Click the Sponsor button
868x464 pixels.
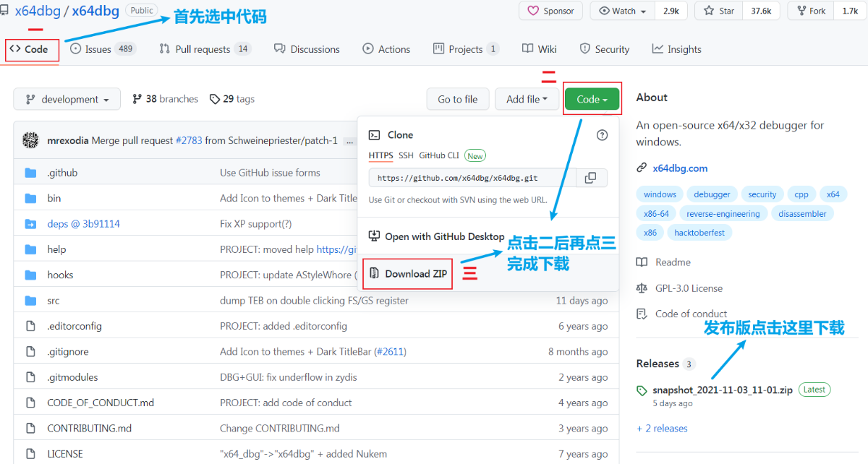[550, 11]
